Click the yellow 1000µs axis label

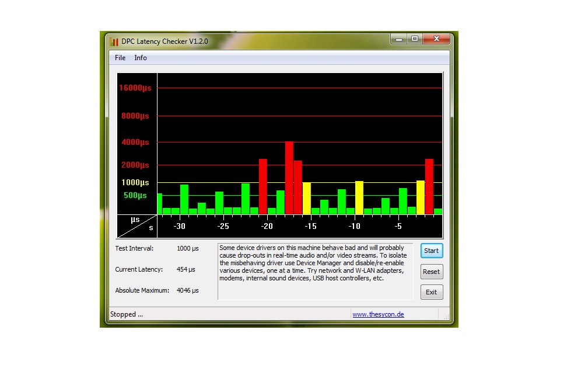tap(135, 182)
